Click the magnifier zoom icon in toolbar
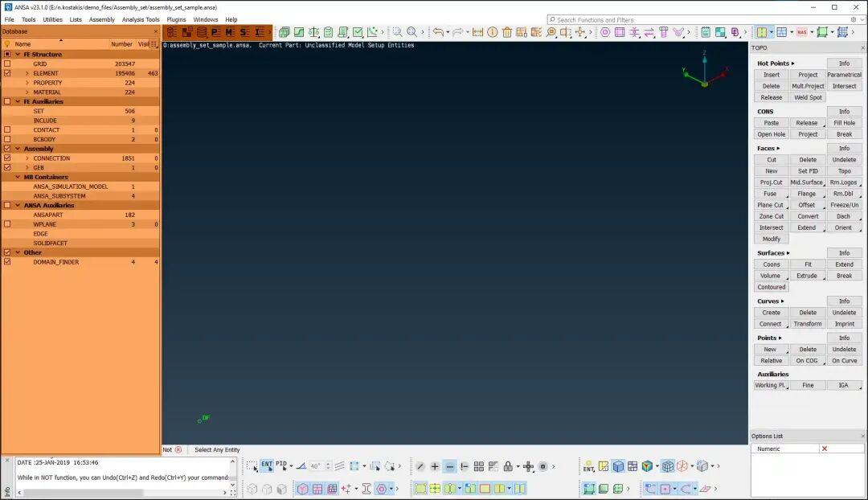 (x=411, y=32)
